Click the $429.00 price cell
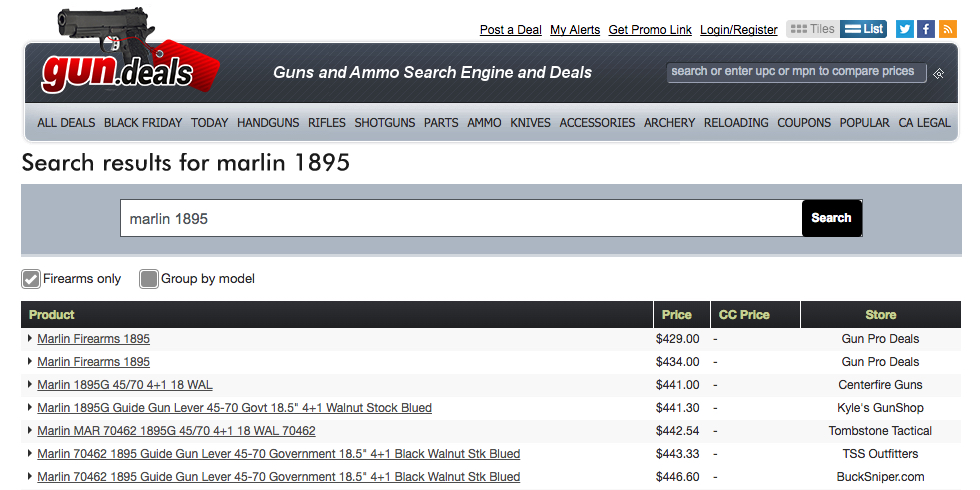Image resolution: width=980 pixels, height=490 pixels. [678, 339]
